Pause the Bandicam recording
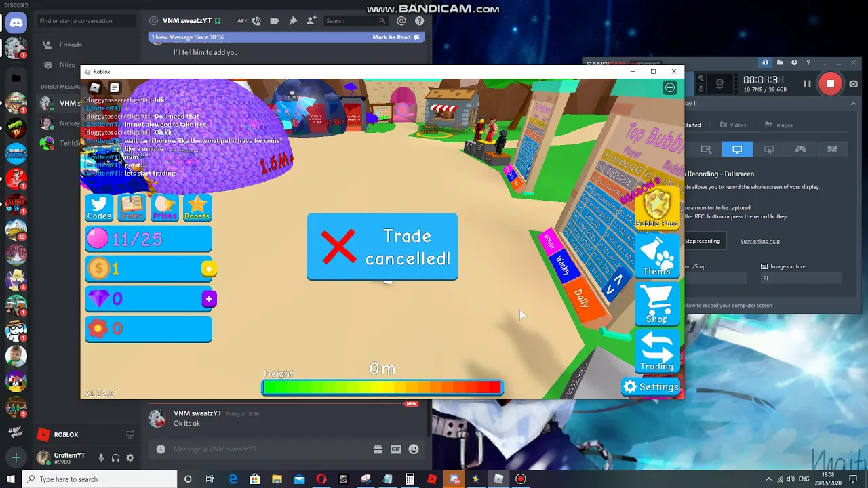Image resolution: width=868 pixels, height=488 pixels. coord(807,83)
